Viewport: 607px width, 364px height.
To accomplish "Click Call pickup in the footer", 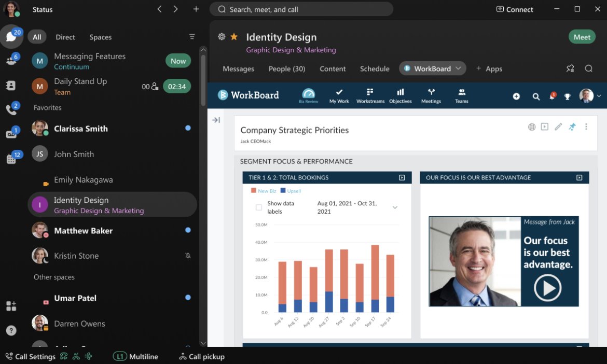I will 202,357.
